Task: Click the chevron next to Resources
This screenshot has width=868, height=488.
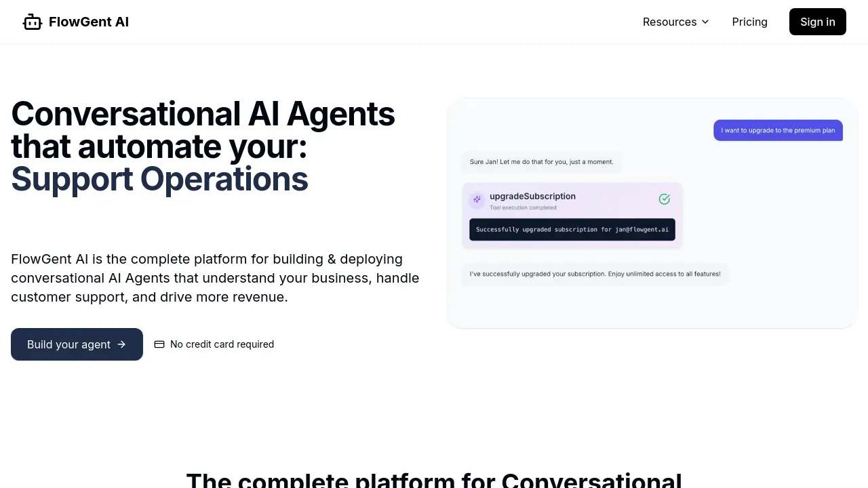Action: (x=705, y=22)
